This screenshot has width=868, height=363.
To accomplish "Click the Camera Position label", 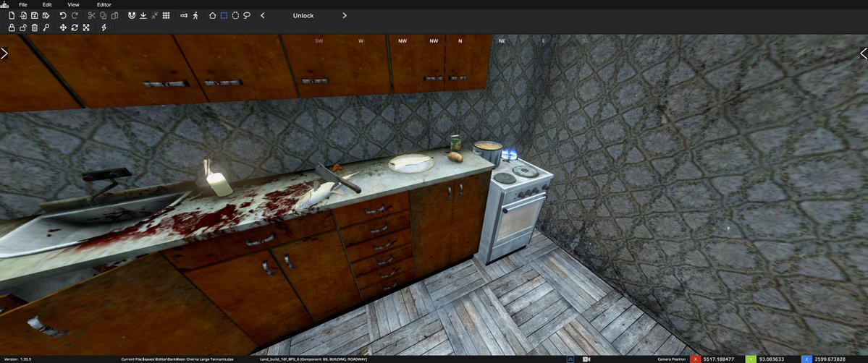I will coord(670,359).
